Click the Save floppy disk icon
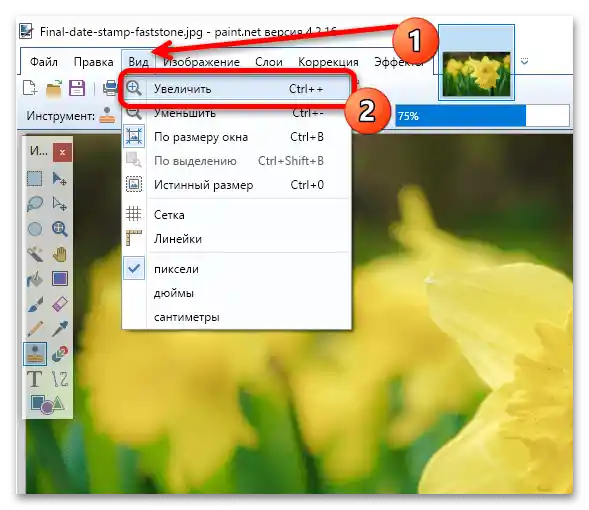 [x=77, y=89]
